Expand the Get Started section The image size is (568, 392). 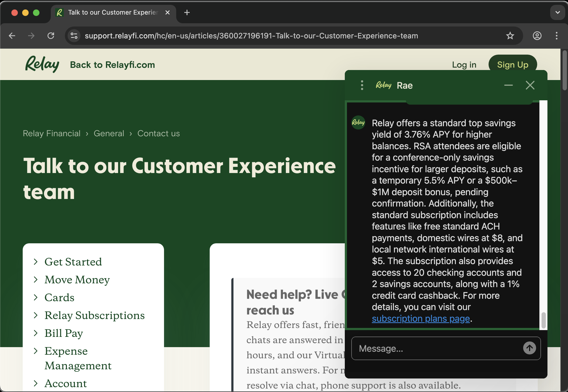(73, 261)
